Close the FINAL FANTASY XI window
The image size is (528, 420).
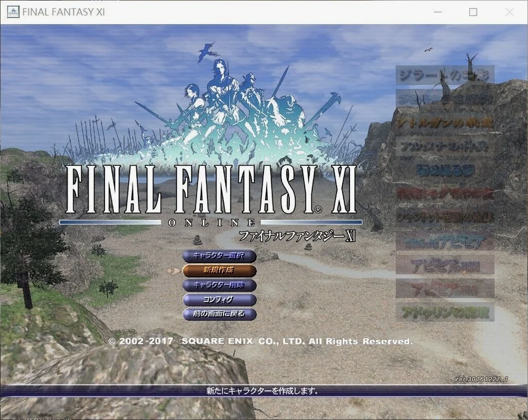point(510,12)
